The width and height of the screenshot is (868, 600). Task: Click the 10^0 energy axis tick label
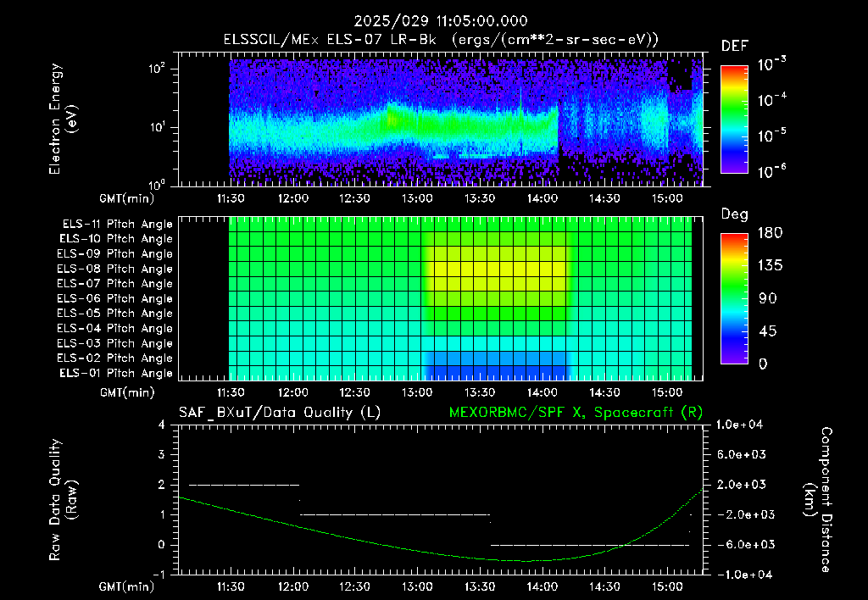point(158,184)
